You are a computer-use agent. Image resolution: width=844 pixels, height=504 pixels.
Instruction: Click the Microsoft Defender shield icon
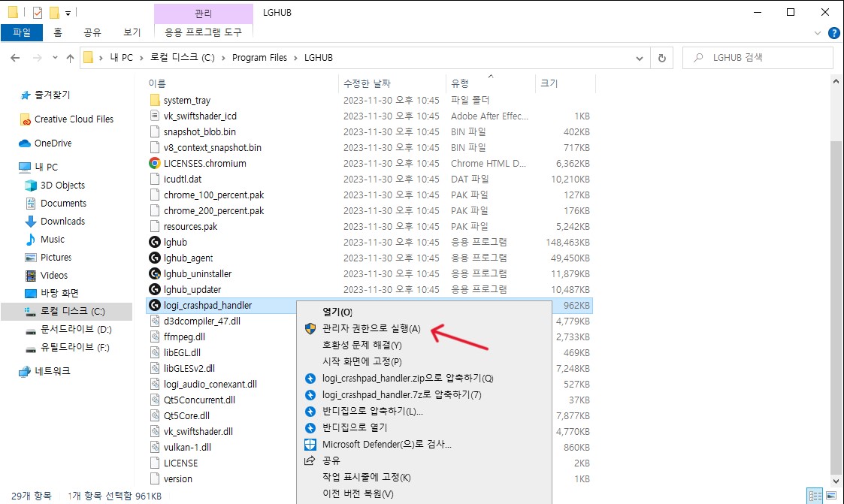[310, 445]
